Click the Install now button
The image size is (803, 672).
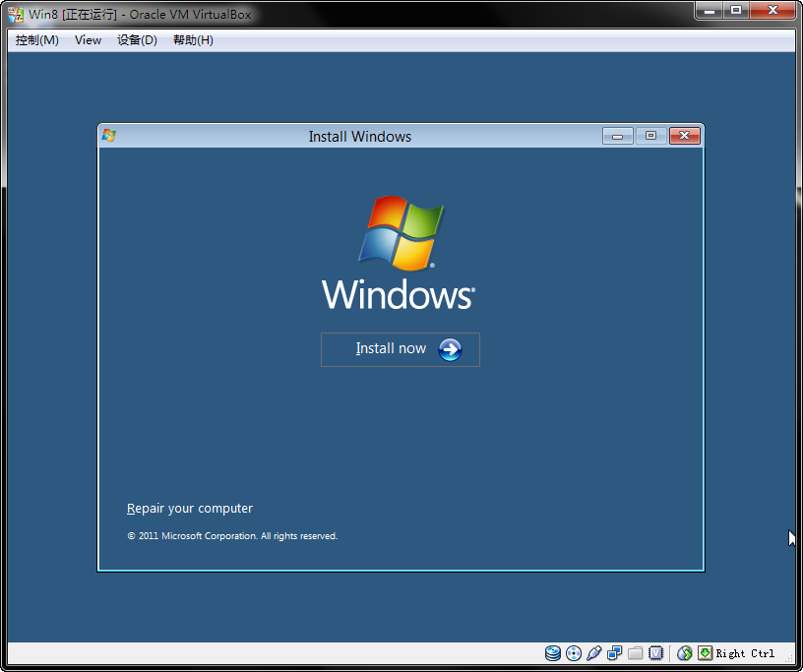400,349
